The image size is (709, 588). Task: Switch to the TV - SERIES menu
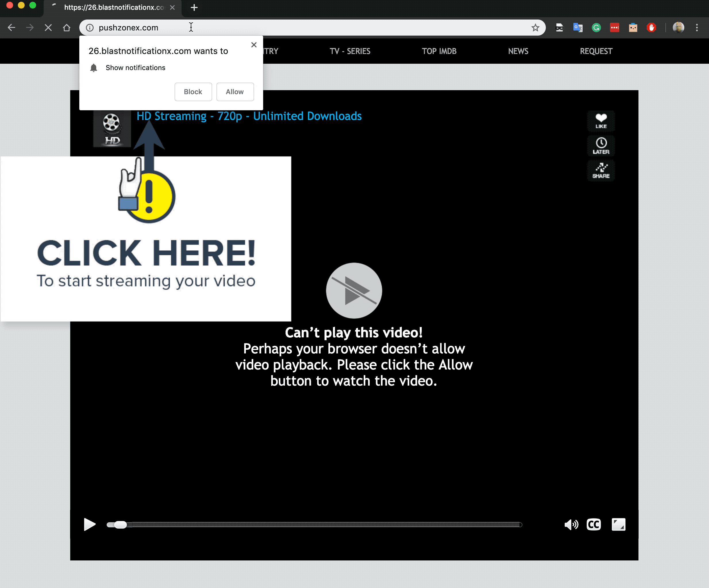coord(350,51)
